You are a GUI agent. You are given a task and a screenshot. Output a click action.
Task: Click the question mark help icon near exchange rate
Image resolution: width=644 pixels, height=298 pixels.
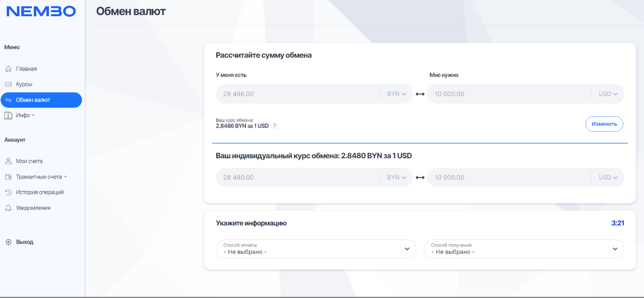[274, 126]
